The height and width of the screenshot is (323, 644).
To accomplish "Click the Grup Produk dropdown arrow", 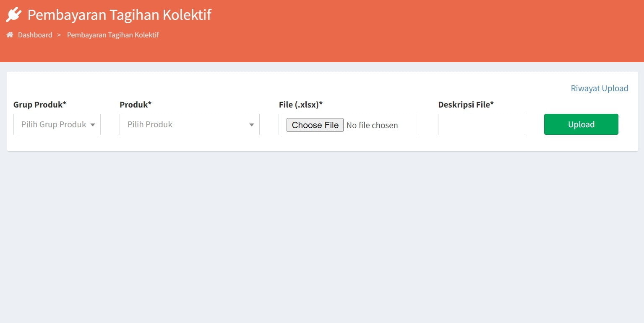I will point(92,125).
